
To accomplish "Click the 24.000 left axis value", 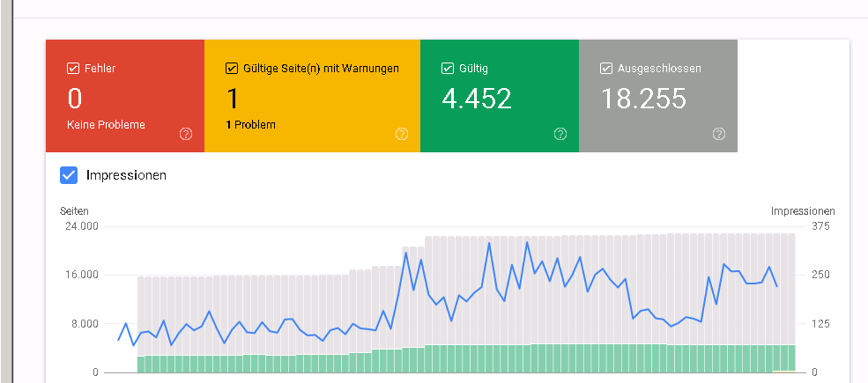I will point(79,226).
